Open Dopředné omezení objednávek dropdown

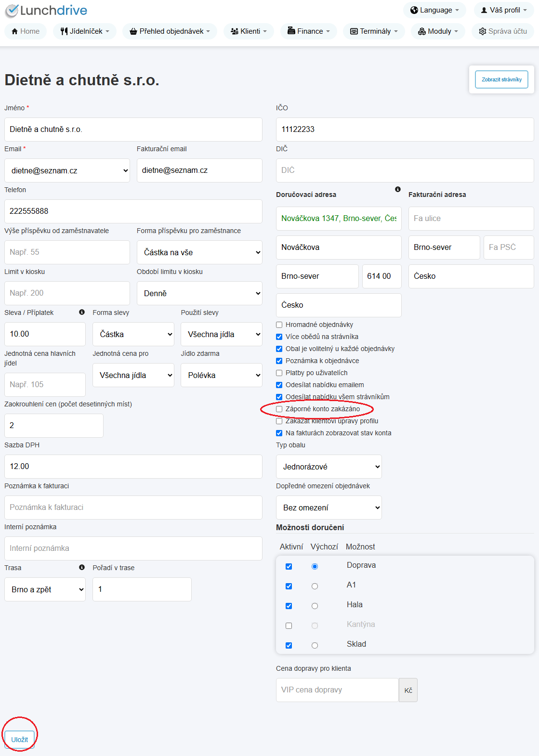click(x=329, y=508)
